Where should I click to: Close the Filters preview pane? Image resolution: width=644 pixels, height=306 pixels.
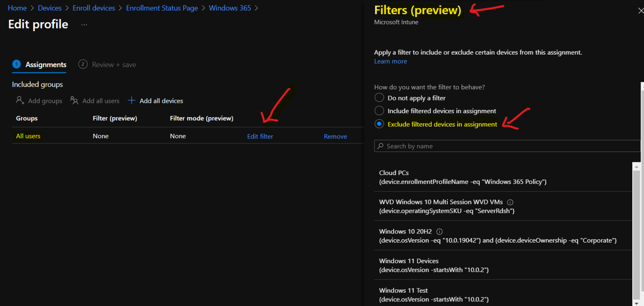[640, 10]
